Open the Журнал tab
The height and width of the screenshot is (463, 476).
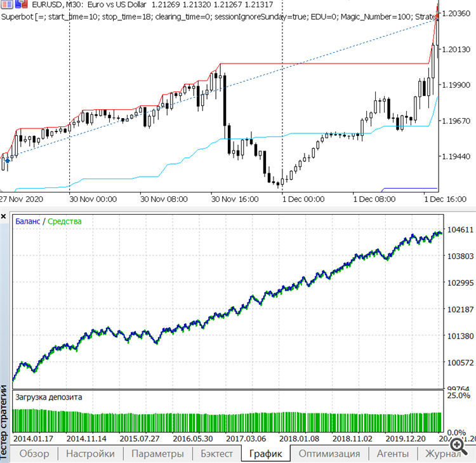click(x=442, y=453)
